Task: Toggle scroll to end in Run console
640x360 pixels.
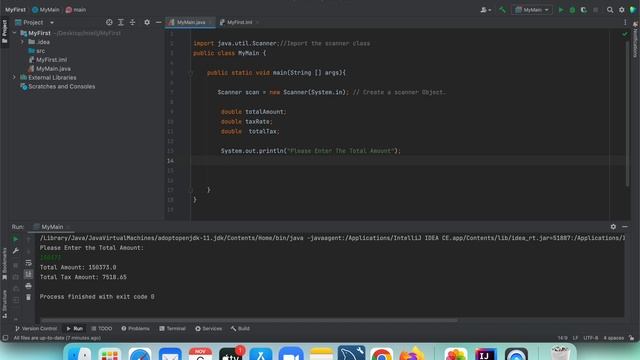Action: click(x=28, y=274)
